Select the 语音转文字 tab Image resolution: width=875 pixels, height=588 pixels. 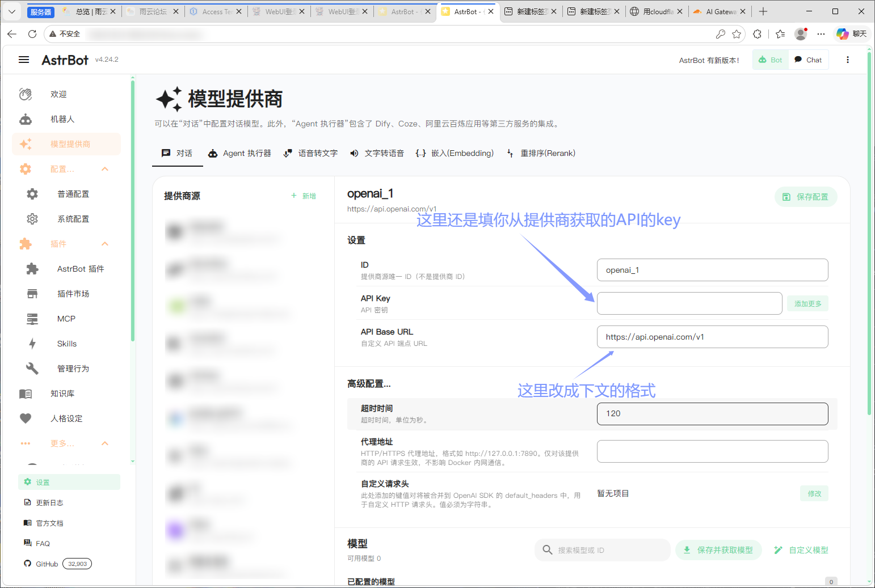tap(310, 153)
